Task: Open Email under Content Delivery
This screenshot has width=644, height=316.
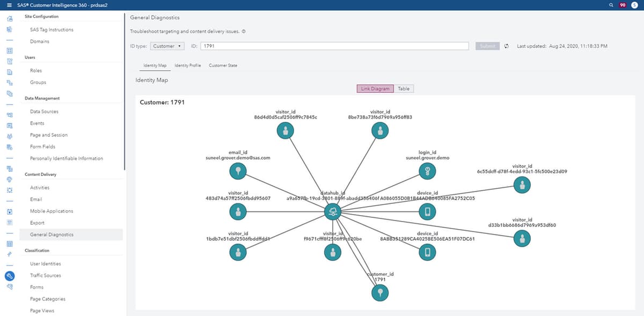Action: click(x=36, y=199)
